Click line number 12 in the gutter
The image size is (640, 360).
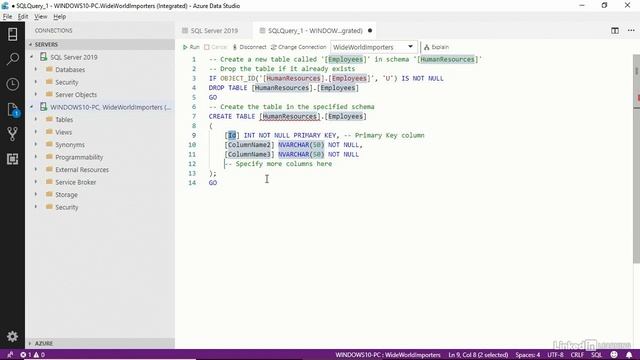[192, 164]
